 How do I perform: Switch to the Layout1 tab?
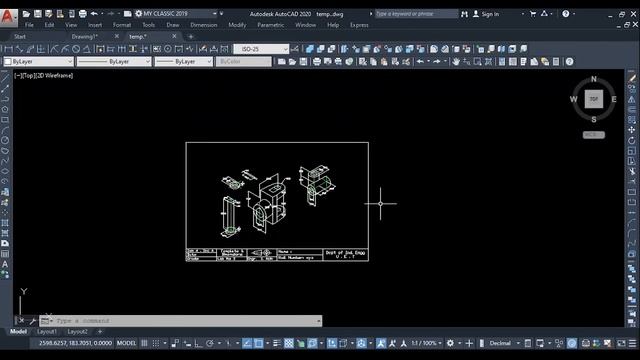pos(47,332)
